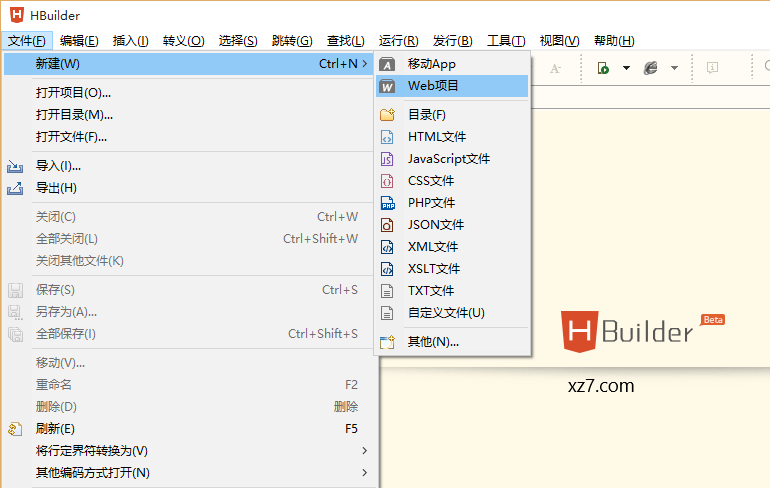Click the icon beside 其他(N)...

387,342
